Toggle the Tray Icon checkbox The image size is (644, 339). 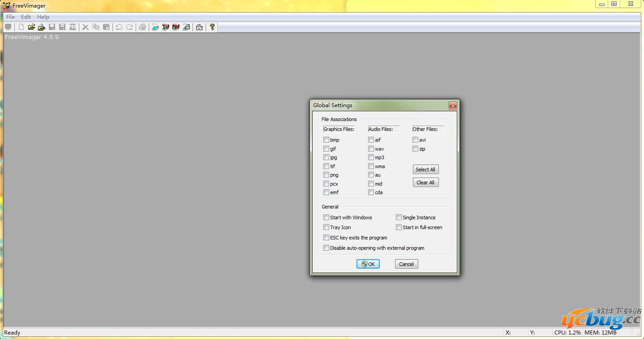(x=326, y=227)
